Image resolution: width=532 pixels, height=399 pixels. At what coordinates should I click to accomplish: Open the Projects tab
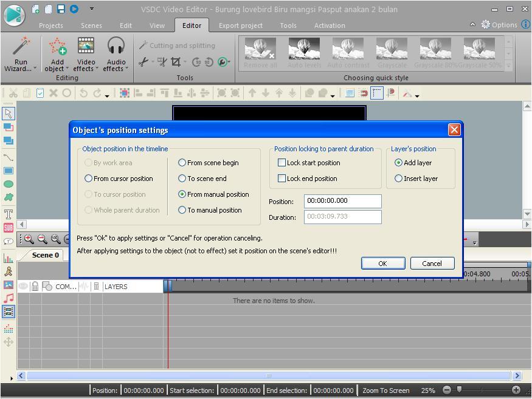click(51, 26)
